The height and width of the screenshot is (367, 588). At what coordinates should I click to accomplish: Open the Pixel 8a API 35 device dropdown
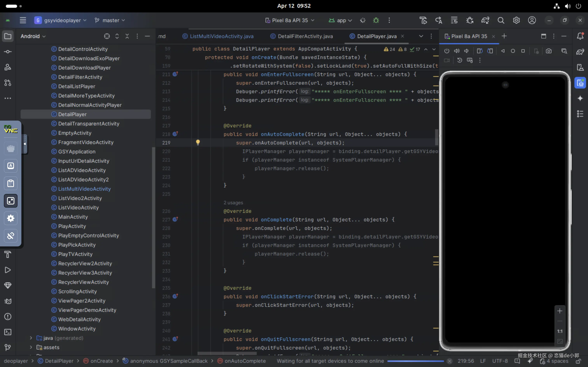[290, 20]
